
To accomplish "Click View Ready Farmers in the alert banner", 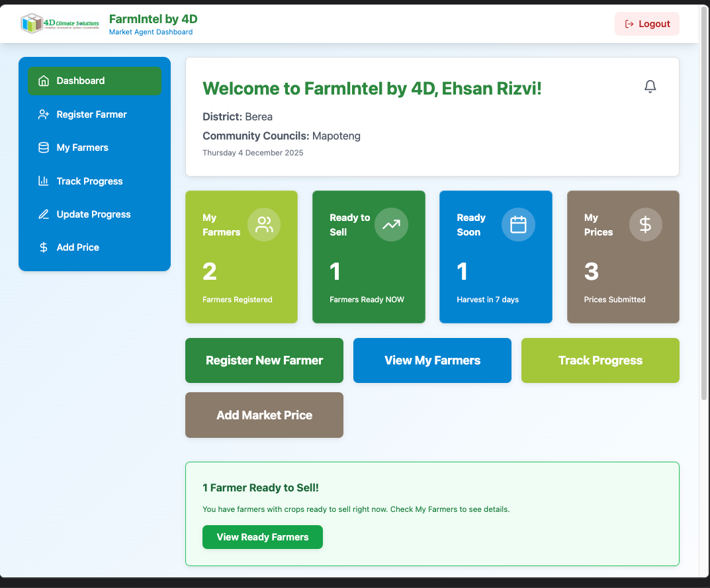I will pos(262,536).
